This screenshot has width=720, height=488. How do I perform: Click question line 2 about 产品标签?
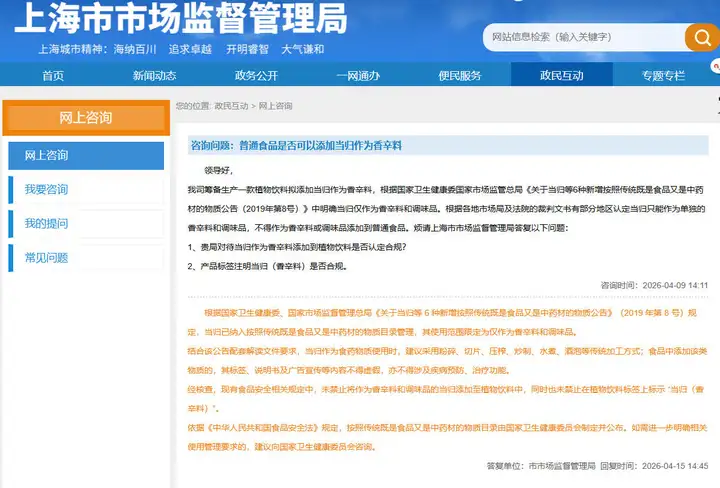[268, 266]
